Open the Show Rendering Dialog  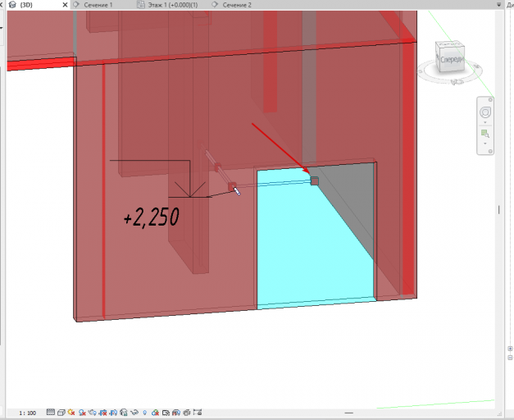92,413
